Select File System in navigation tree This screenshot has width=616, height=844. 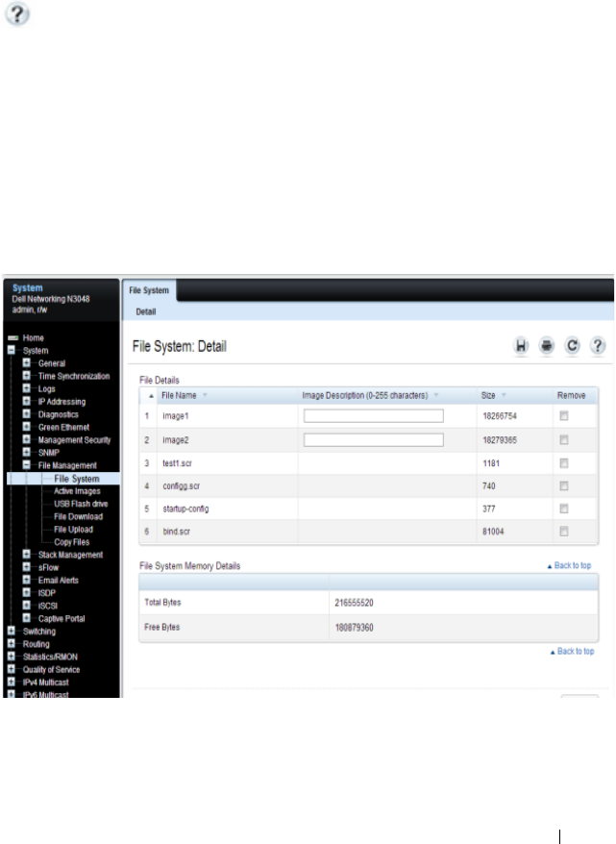76,479
